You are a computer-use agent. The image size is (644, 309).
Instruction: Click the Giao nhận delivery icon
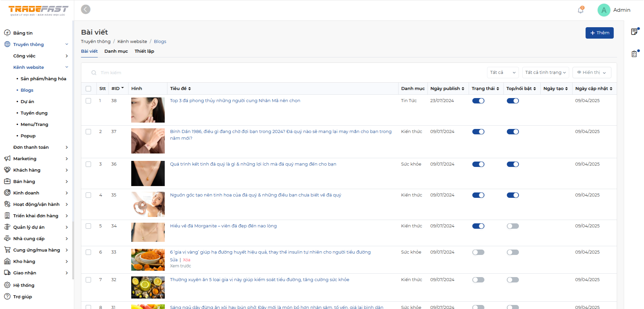[7, 272]
